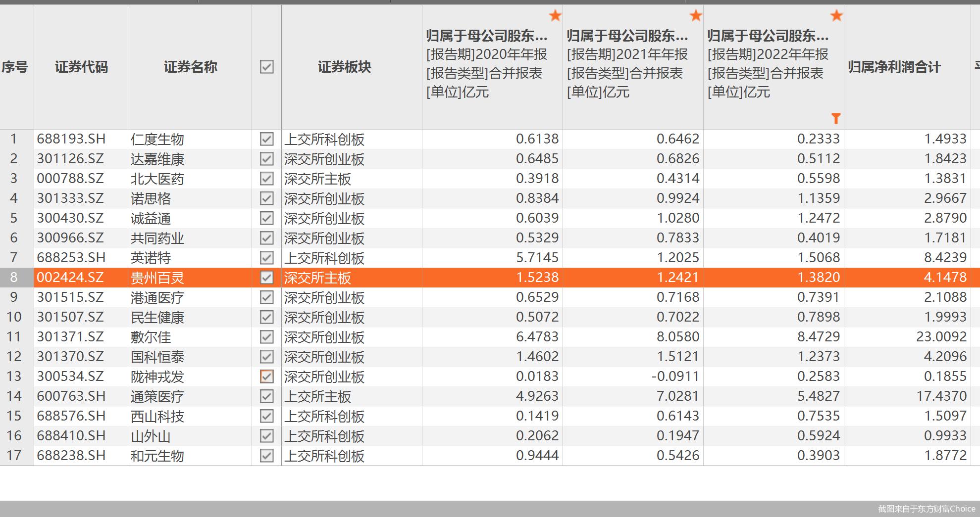Toggle the partially-checked 陇神戎发 checkbox
The width and height of the screenshot is (980, 517).
pyautogui.click(x=267, y=376)
